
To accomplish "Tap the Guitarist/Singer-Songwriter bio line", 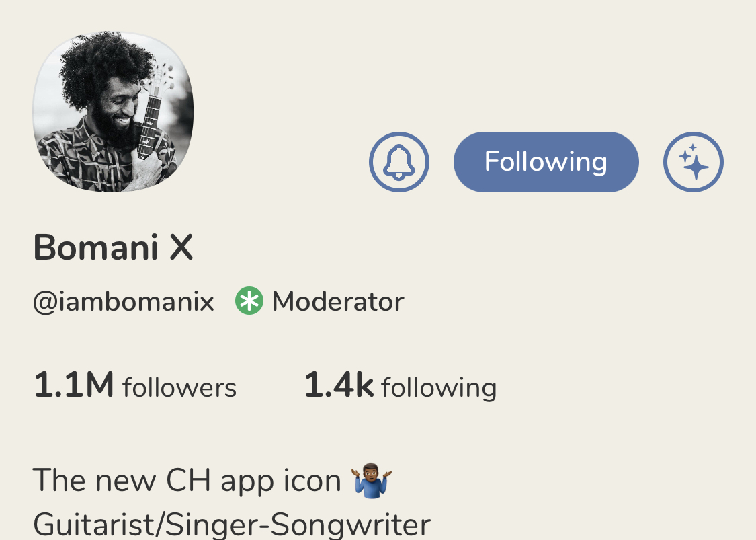I will tap(232, 525).
